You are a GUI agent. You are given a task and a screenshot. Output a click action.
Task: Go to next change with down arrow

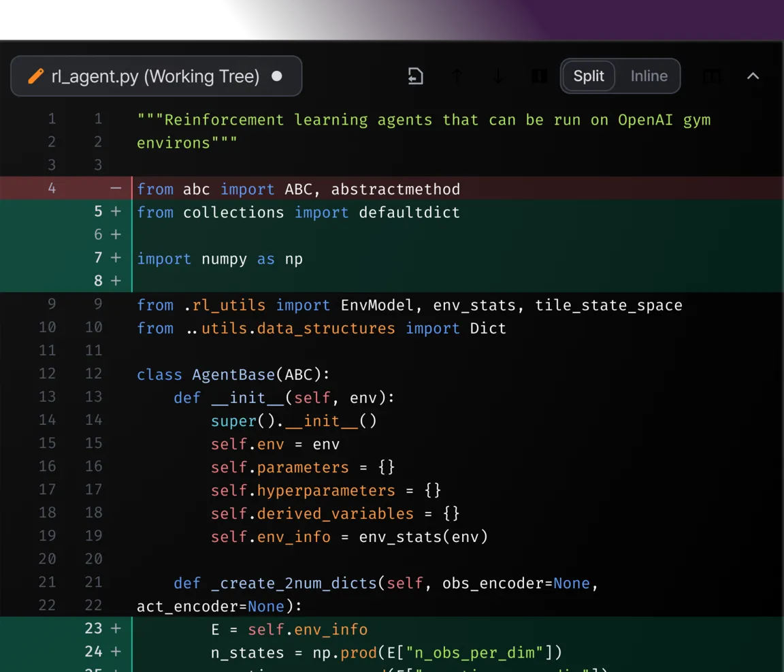(497, 76)
